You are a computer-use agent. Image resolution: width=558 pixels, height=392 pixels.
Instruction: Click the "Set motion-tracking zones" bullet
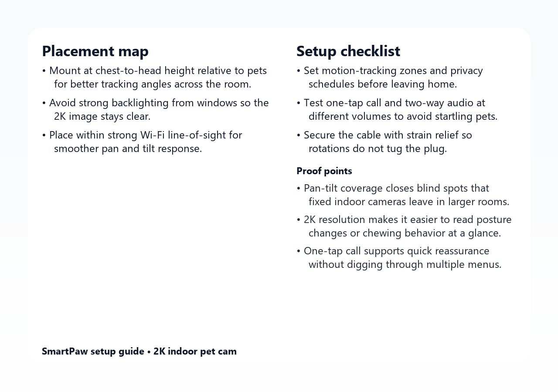pyautogui.click(x=393, y=71)
